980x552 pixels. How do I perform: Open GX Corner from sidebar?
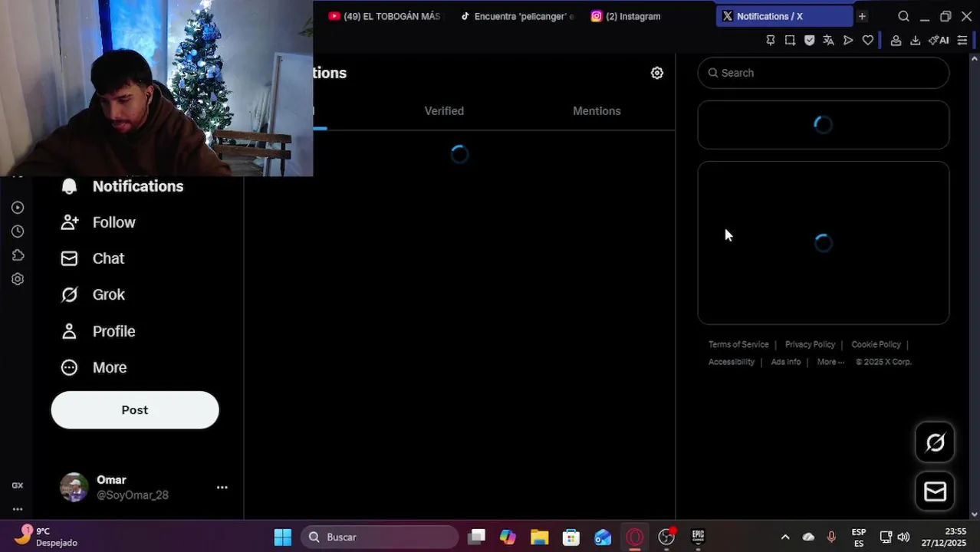[x=18, y=485]
